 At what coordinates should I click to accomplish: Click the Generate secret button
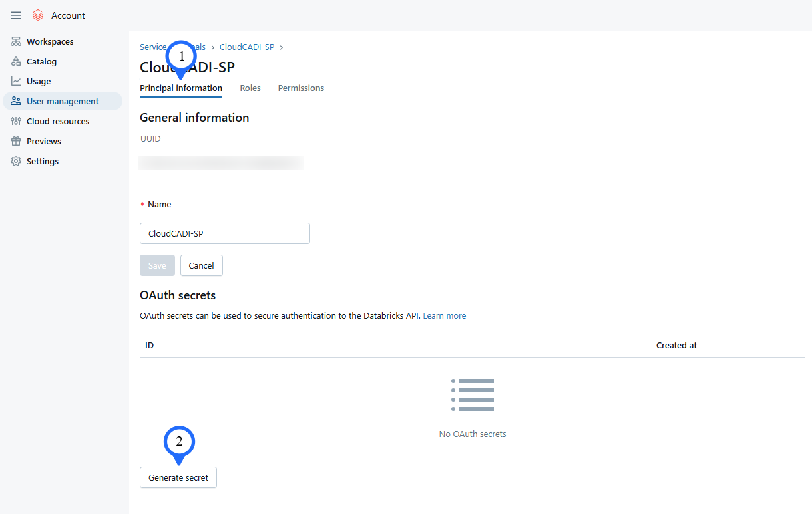tap(178, 477)
